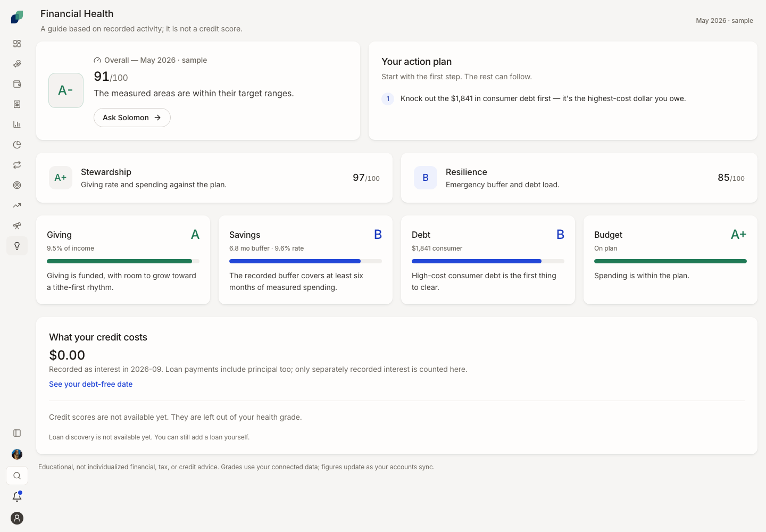
Task: Click the 'Your action plan' heading
Action: pyautogui.click(x=417, y=62)
